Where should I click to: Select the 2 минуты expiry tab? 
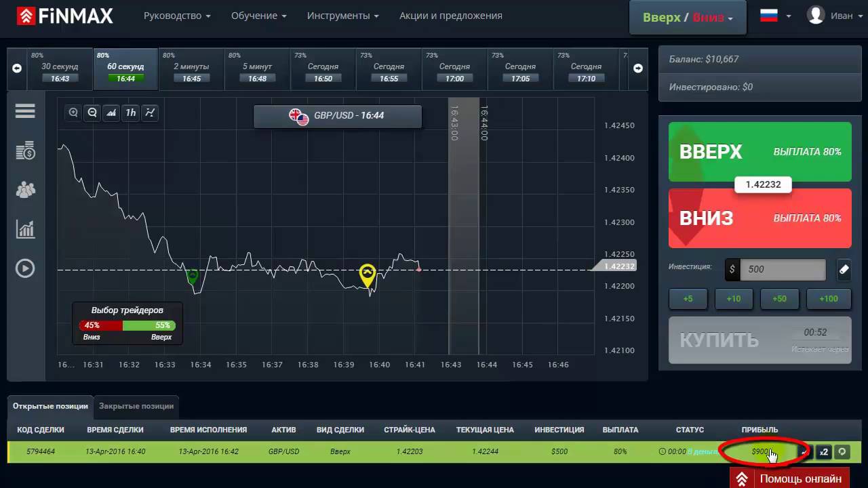[x=191, y=68]
